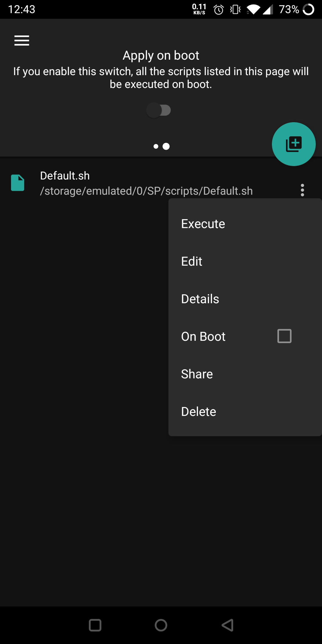The width and height of the screenshot is (322, 644).
Task: Tap the Default.sh script file path
Action: tap(146, 191)
